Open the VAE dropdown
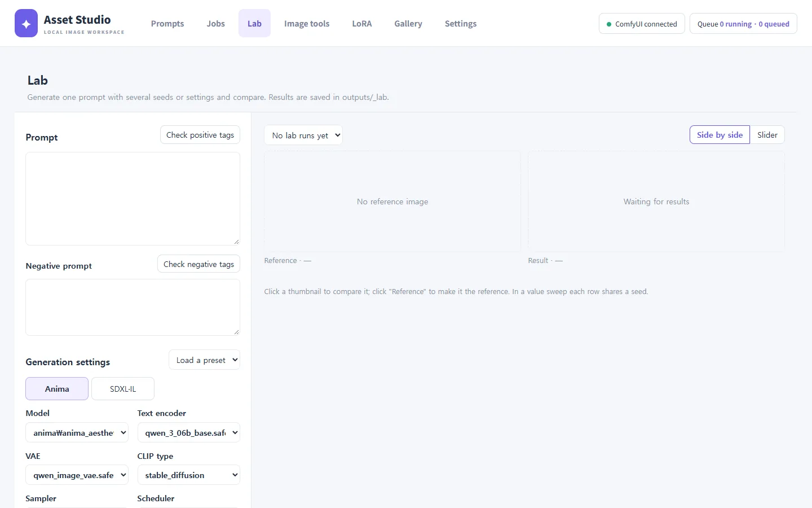 pyautogui.click(x=77, y=475)
